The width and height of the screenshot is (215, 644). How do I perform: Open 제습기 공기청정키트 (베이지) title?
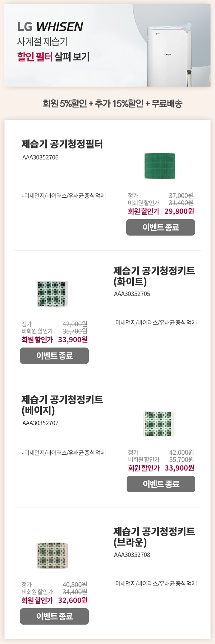62,405
